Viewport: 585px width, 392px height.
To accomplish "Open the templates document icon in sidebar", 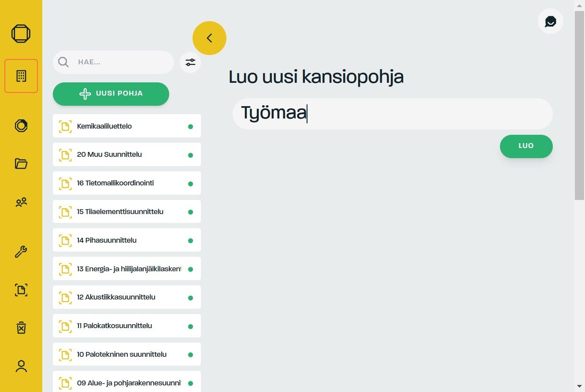I will [x=21, y=290].
